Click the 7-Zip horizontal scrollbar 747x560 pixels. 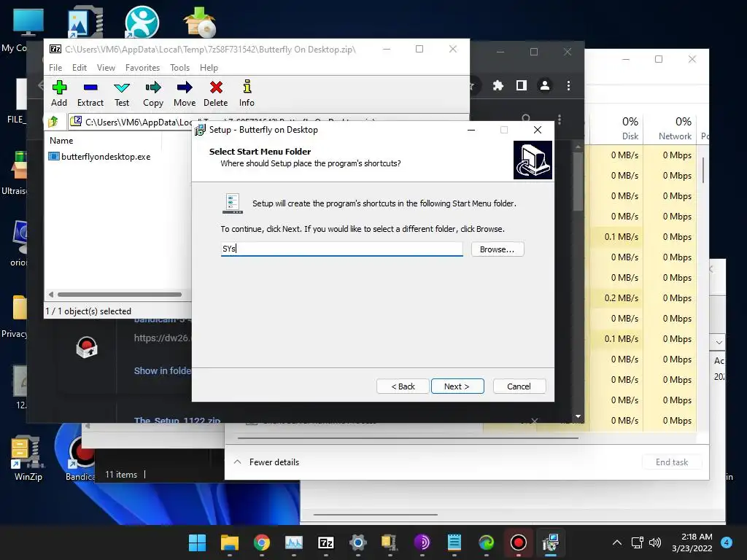(119, 295)
